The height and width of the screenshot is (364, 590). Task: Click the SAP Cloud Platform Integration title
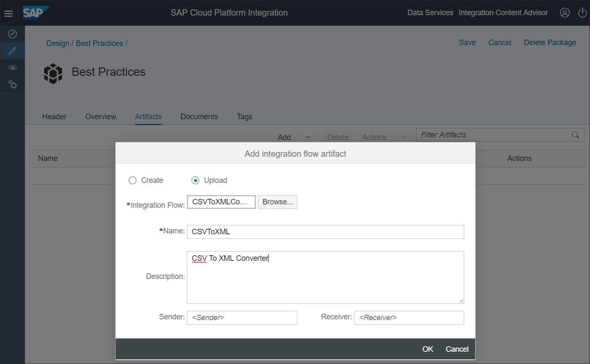pos(229,13)
